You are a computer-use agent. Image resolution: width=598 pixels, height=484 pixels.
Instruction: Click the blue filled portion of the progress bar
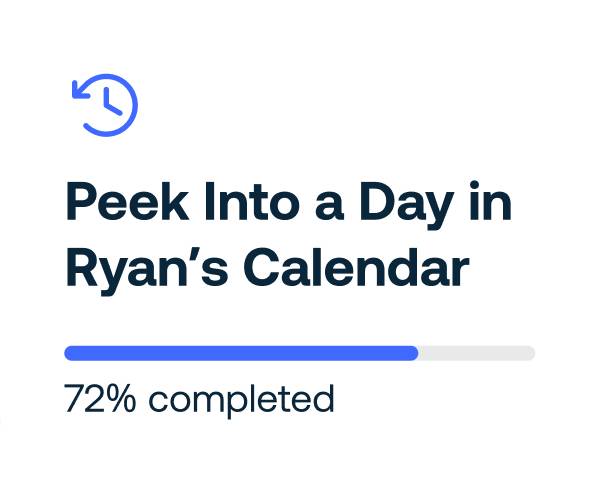[x=241, y=353]
